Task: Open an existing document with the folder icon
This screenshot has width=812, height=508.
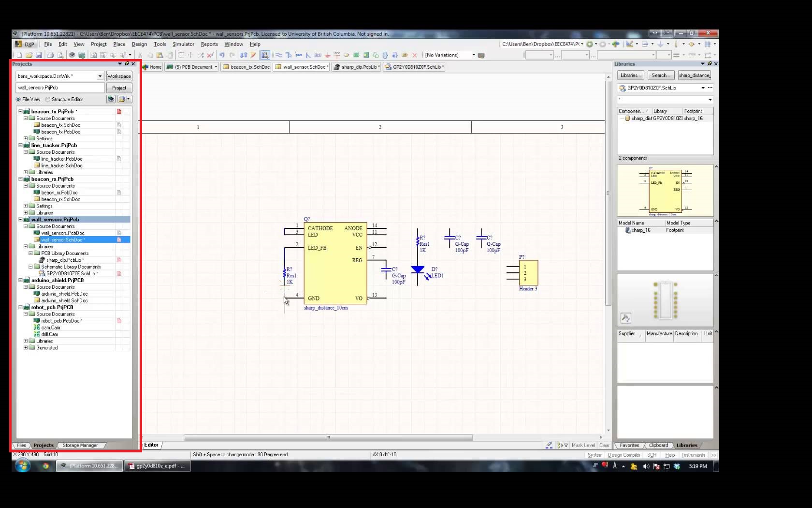Action: click(29, 55)
